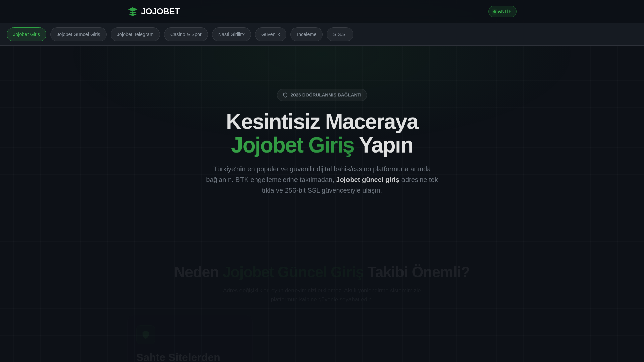Click the Jojobet stacked-layers logo icon
Viewport: 644px width, 362px height.
[133, 12]
